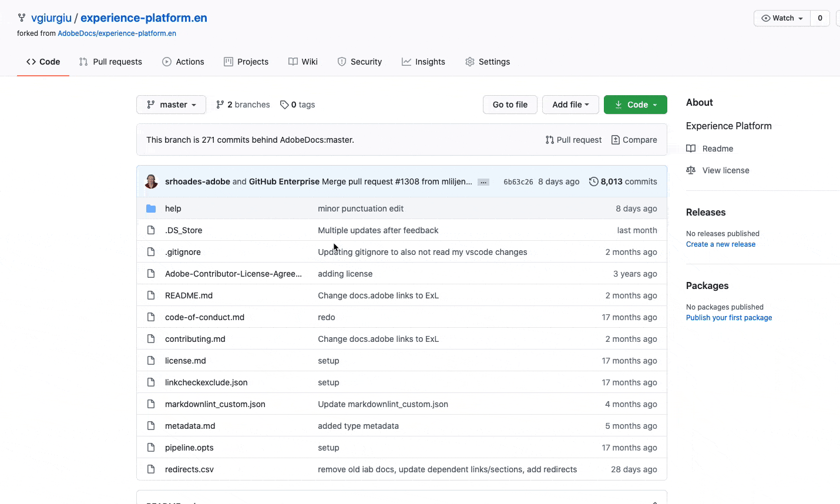This screenshot has width=840, height=504.
Task: Open the Add file dropdown
Action: [570, 105]
